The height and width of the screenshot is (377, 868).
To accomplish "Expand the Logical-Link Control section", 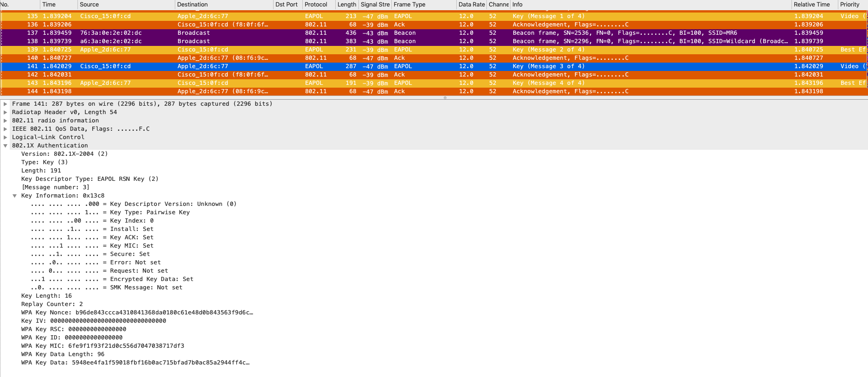I will coord(6,137).
